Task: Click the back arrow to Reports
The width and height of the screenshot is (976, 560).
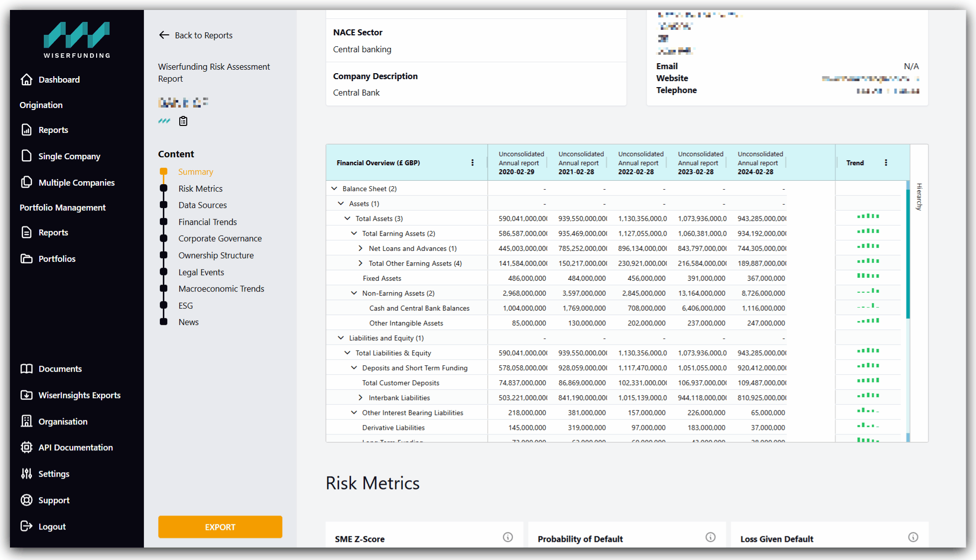Action: 164,35
